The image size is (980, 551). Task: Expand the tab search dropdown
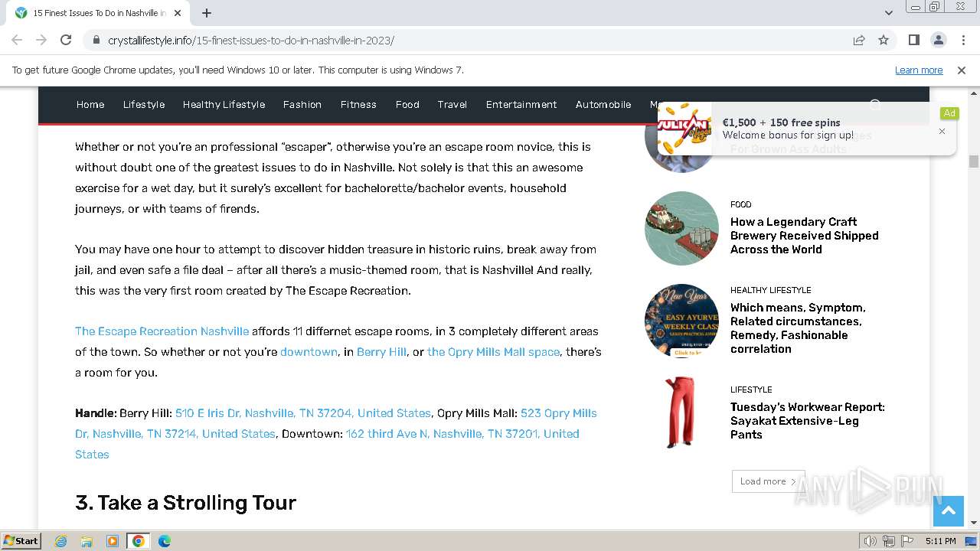click(x=889, y=13)
